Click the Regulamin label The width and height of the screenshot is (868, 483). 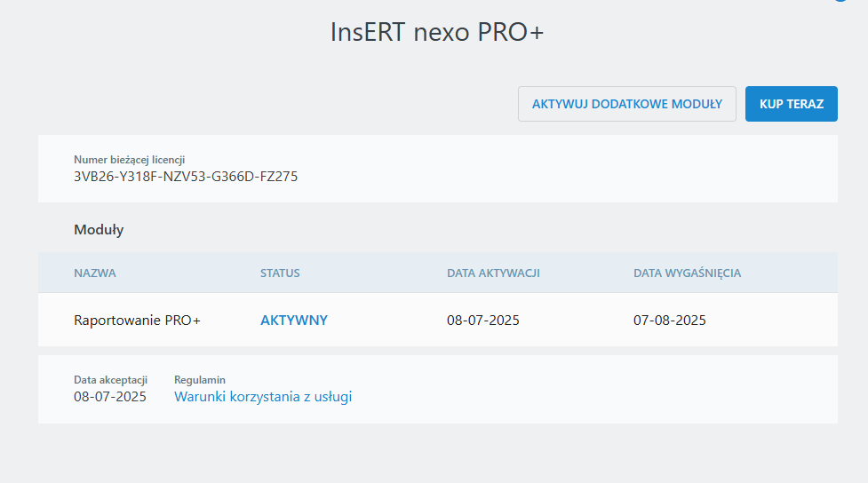point(200,380)
